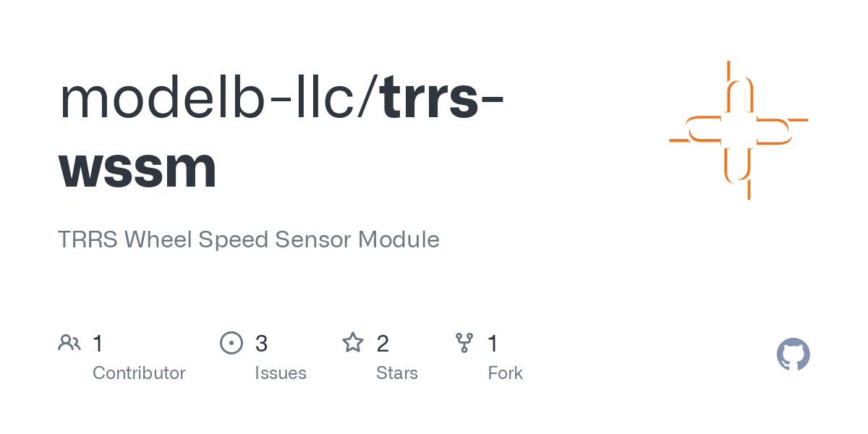Click the orange cross-shaped repository avatar
The width and height of the screenshot is (868, 434).
739,130
